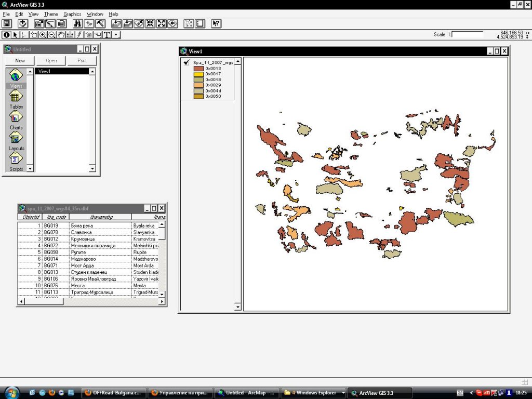Select the Text tool
This screenshot has width=532, height=399.
click(107, 35)
